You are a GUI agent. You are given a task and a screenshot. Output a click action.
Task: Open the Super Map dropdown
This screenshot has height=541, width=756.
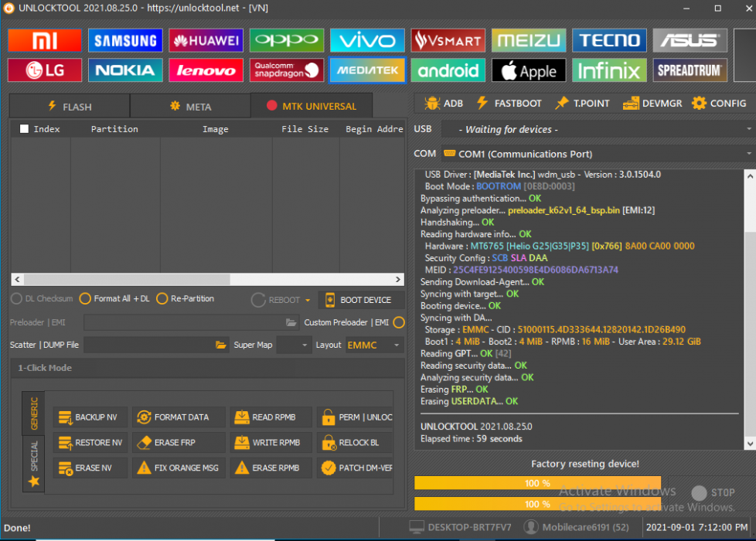click(294, 345)
